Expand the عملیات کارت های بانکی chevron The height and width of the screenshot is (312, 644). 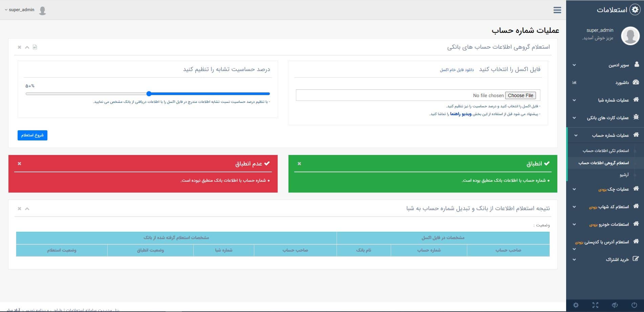tap(574, 118)
